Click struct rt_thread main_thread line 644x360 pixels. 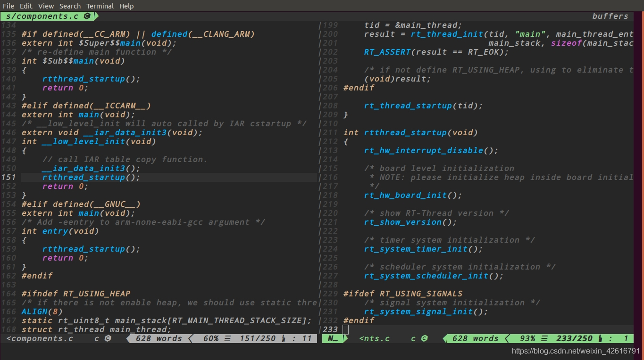pos(96,330)
